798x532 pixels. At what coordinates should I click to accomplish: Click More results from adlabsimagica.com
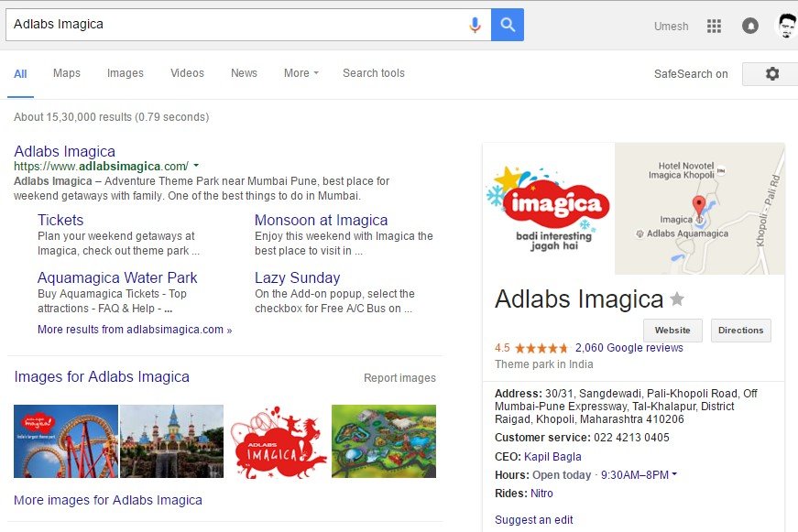point(135,330)
